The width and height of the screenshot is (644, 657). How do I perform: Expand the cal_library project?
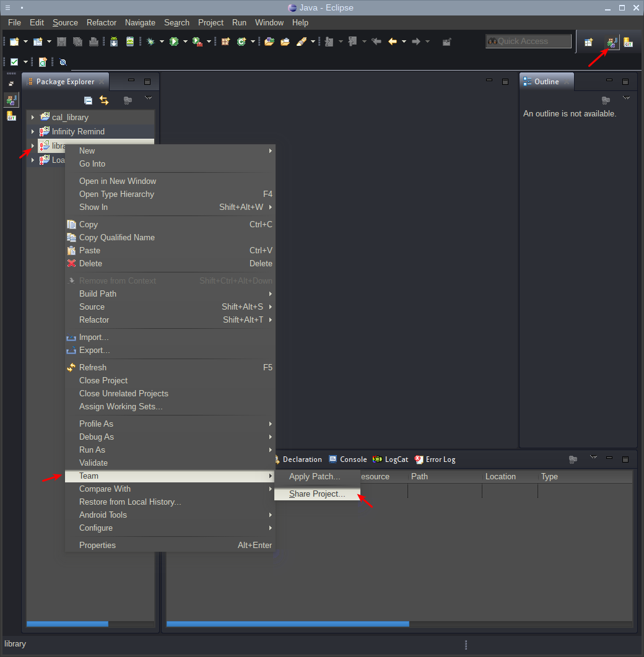point(32,116)
